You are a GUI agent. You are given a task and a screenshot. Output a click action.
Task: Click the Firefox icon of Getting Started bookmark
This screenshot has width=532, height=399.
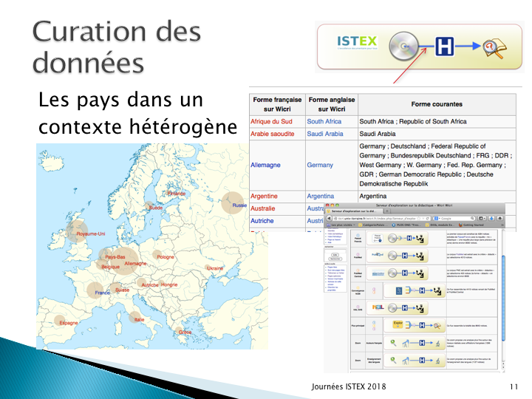pyautogui.click(x=460, y=225)
